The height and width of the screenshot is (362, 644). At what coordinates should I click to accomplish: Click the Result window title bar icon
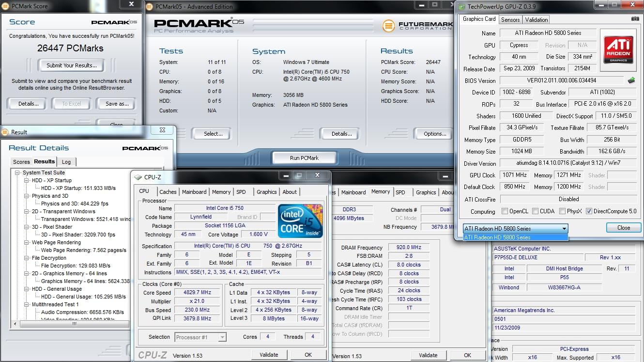(5, 132)
